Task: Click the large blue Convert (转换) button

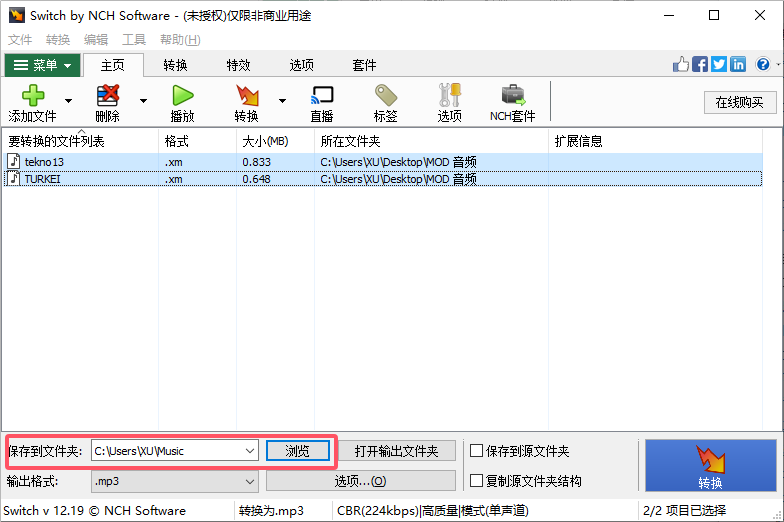Action: (x=710, y=466)
